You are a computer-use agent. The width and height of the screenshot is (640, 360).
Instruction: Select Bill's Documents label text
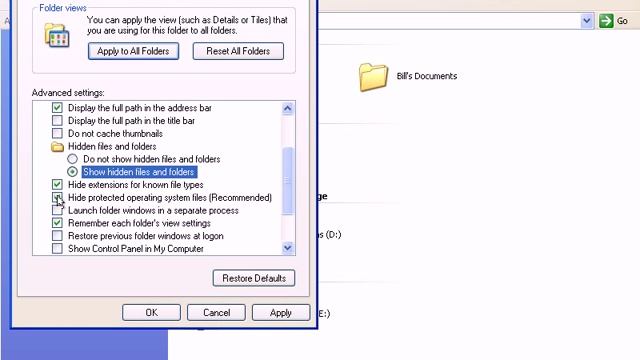tap(427, 76)
